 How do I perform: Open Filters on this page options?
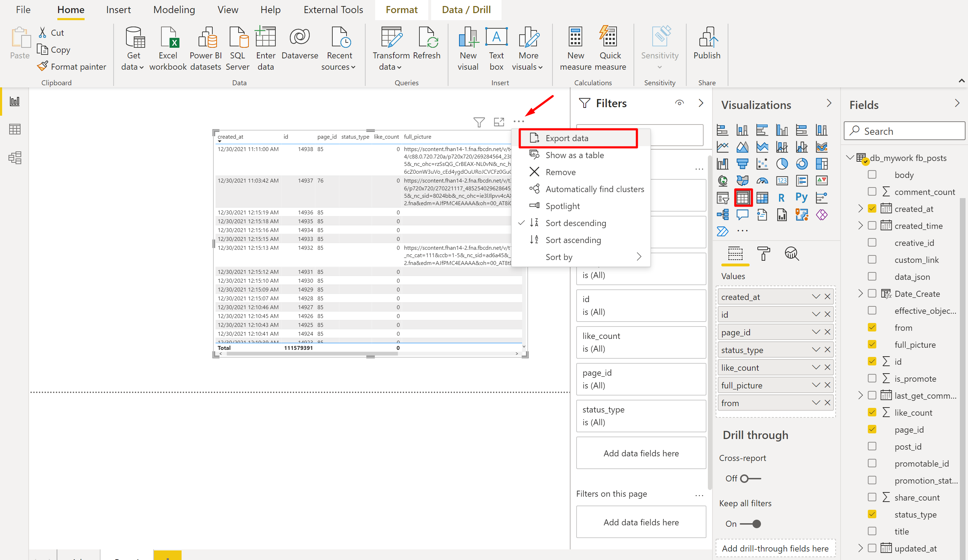click(699, 495)
